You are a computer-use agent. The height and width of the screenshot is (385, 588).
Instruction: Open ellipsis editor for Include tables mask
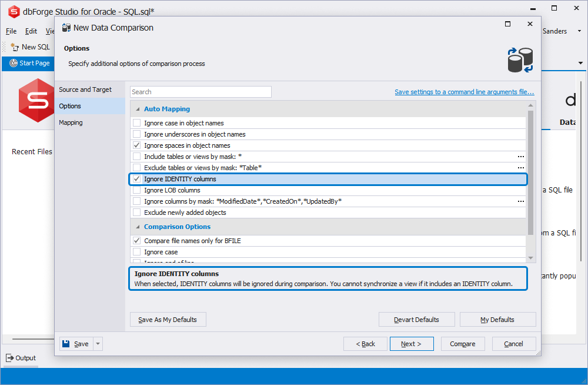point(521,157)
